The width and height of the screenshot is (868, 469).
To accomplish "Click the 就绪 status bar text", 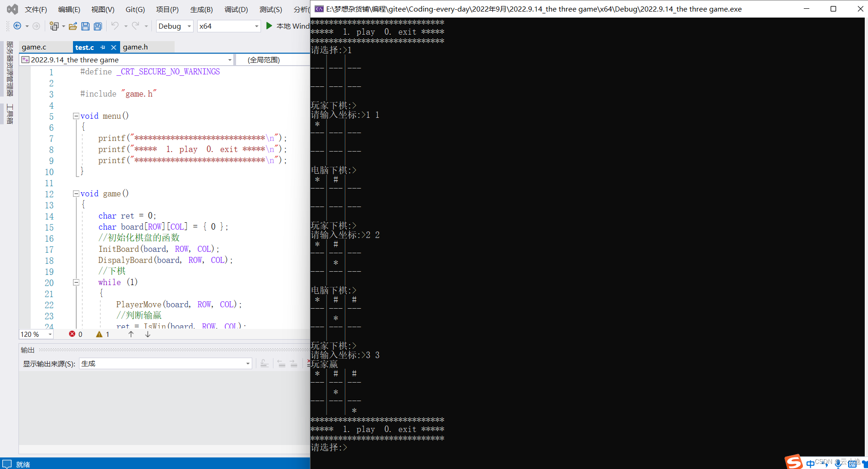I will pos(23,464).
